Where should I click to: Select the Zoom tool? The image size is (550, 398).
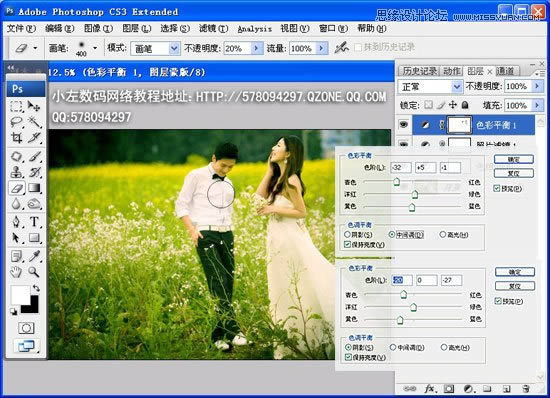34,272
